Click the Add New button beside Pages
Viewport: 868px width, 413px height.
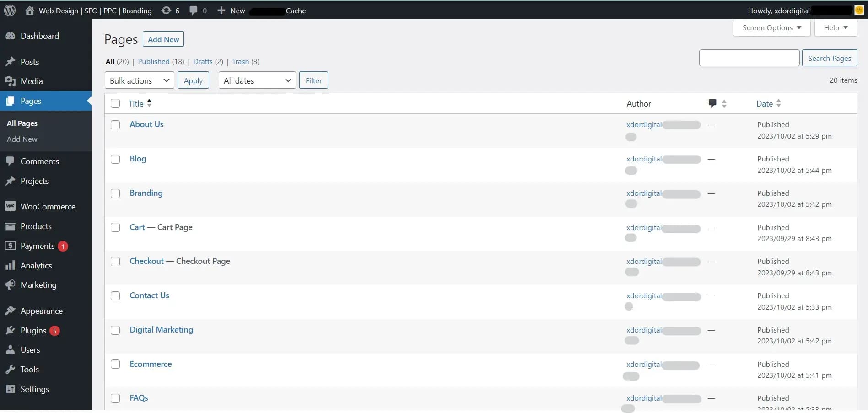[x=163, y=39]
